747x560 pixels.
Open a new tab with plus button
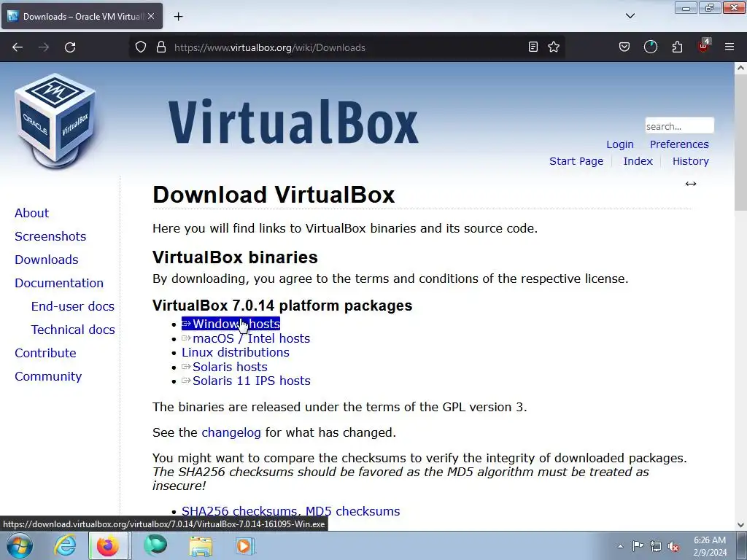click(x=178, y=17)
